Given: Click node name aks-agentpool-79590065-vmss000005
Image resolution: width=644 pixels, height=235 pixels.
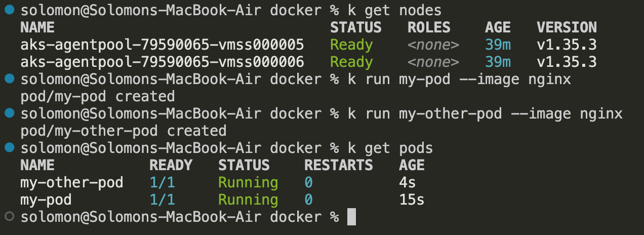Looking at the screenshot, I should point(162,45).
